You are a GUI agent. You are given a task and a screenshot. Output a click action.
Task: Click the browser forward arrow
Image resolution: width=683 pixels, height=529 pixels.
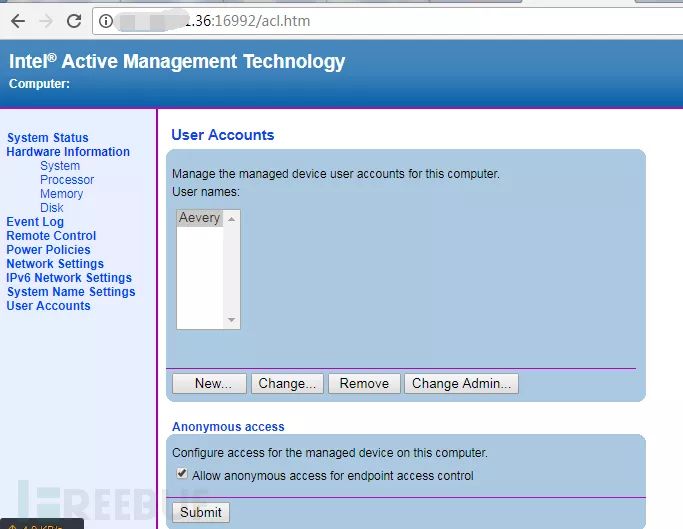[46, 20]
